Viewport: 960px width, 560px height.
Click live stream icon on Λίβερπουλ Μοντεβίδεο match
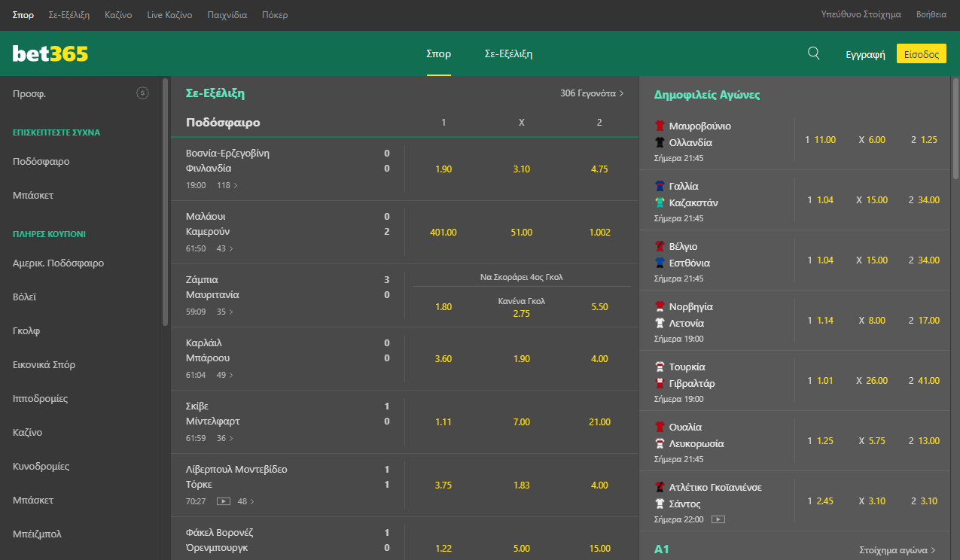point(223,501)
